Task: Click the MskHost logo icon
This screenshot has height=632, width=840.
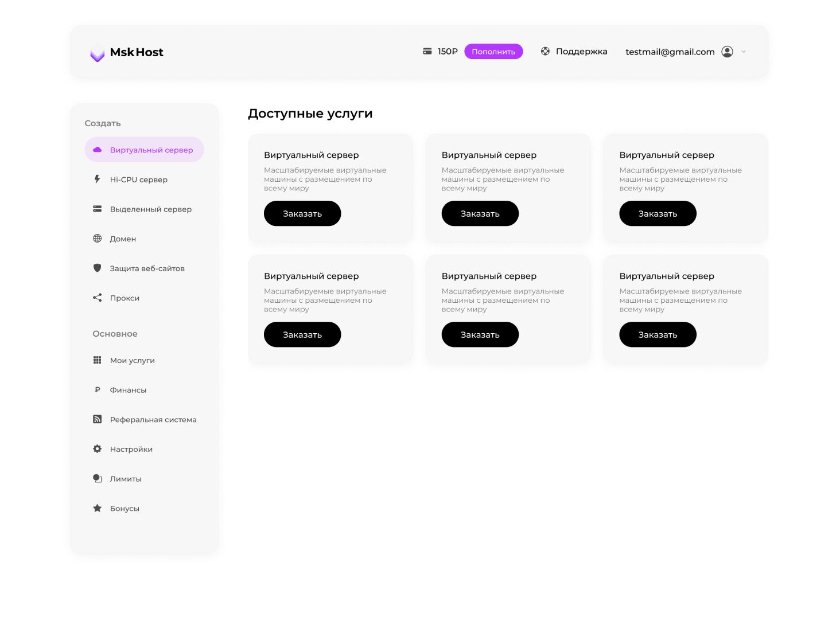Action: pyautogui.click(x=98, y=53)
